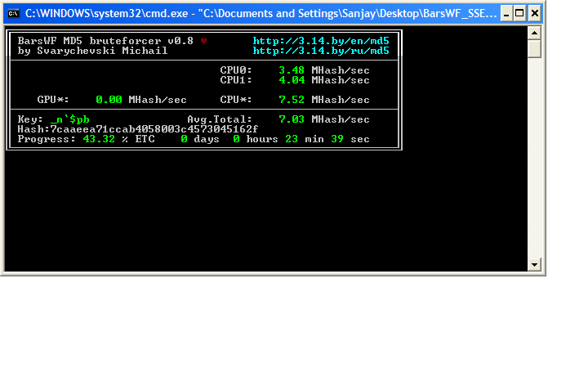Click the CPU* value 7.52
The image size is (588, 368).
click(292, 100)
